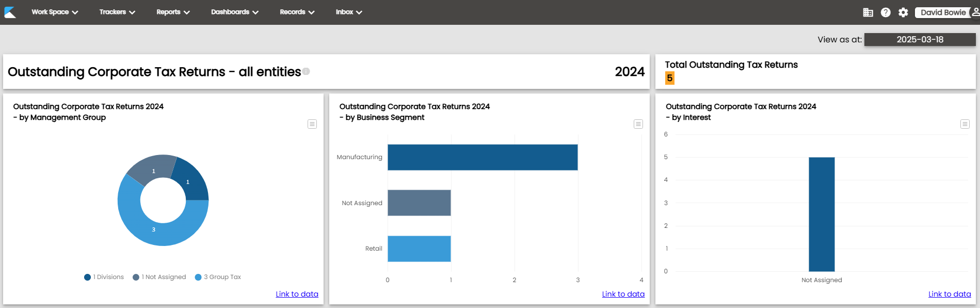The image size is (980, 308).
Task: Click the View as at label
Action: tap(840, 40)
